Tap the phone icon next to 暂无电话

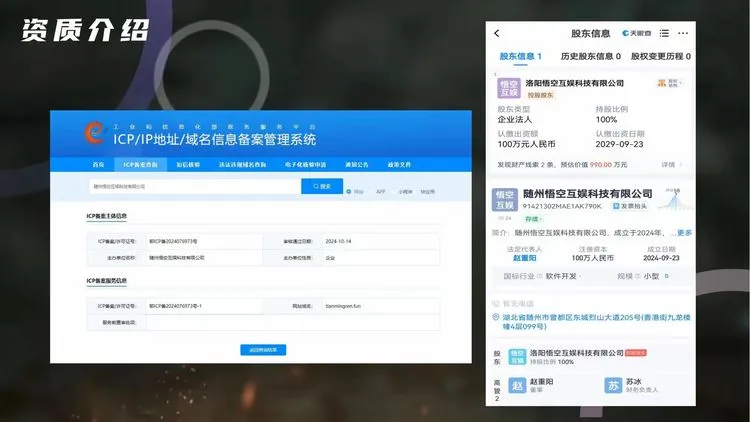496,304
